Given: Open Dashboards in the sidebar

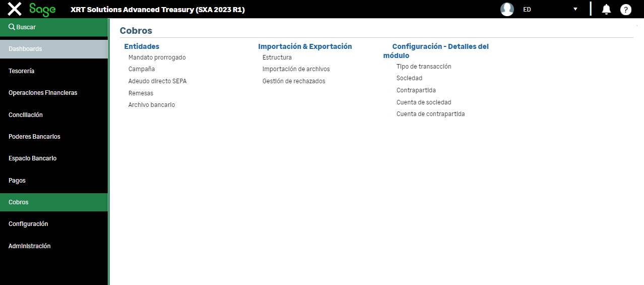Looking at the screenshot, I should coord(25,49).
